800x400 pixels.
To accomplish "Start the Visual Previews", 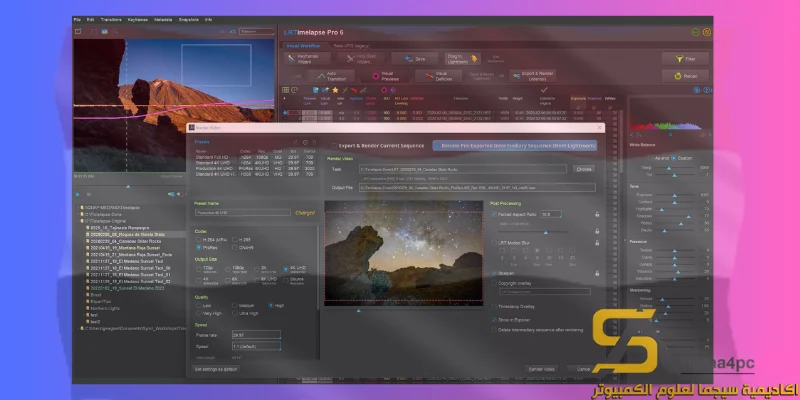I will 385,77.
